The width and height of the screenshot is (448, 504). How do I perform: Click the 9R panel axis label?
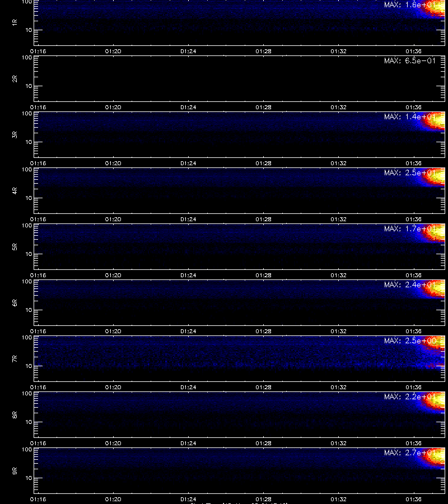tap(15, 471)
